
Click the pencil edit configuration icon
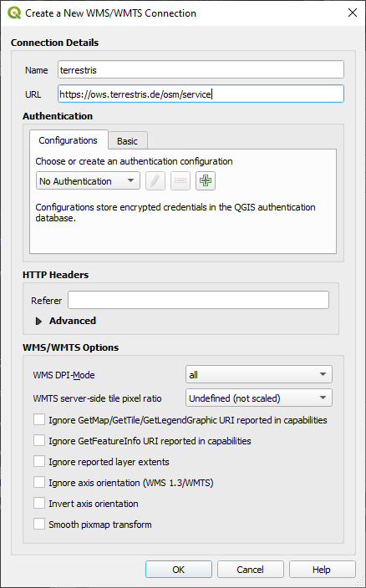[155, 180]
